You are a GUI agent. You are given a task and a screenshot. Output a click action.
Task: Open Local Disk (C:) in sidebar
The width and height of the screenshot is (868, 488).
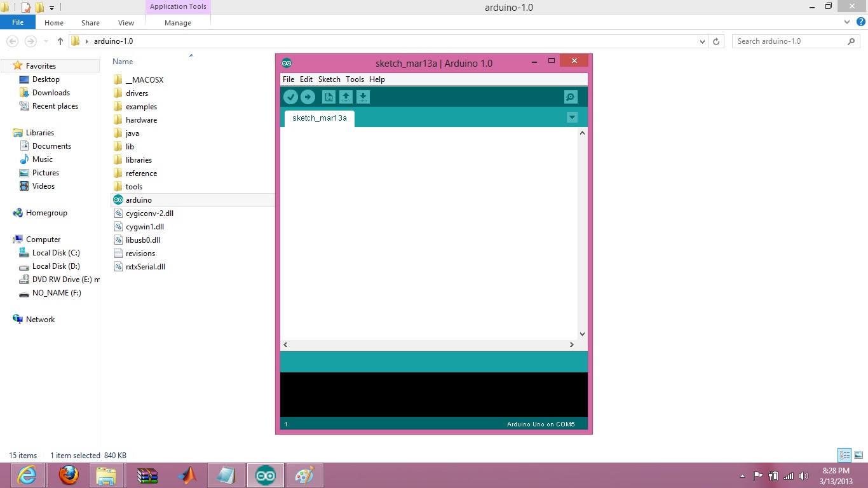[56, 253]
